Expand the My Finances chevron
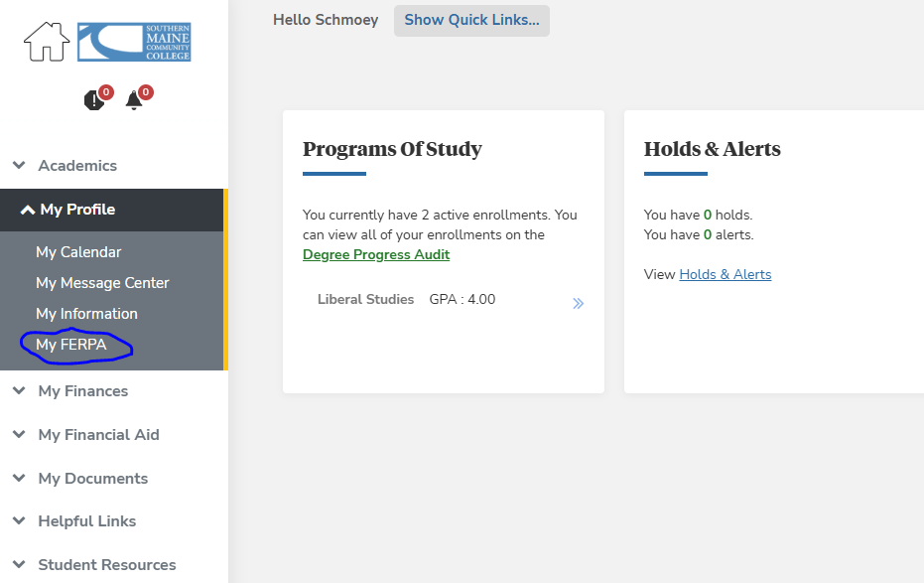This screenshot has width=924, height=583. pos(19,390)
